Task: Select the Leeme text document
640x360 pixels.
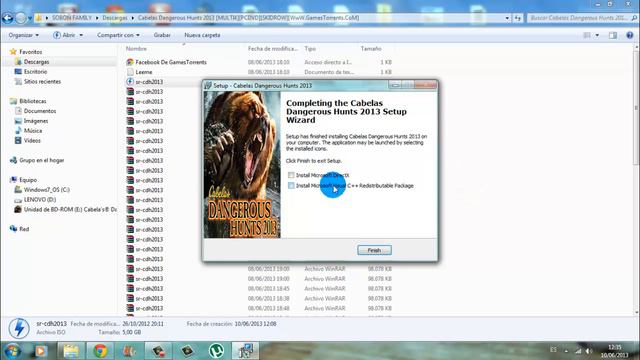Action: pyautogui.click(x=144, y=72)
